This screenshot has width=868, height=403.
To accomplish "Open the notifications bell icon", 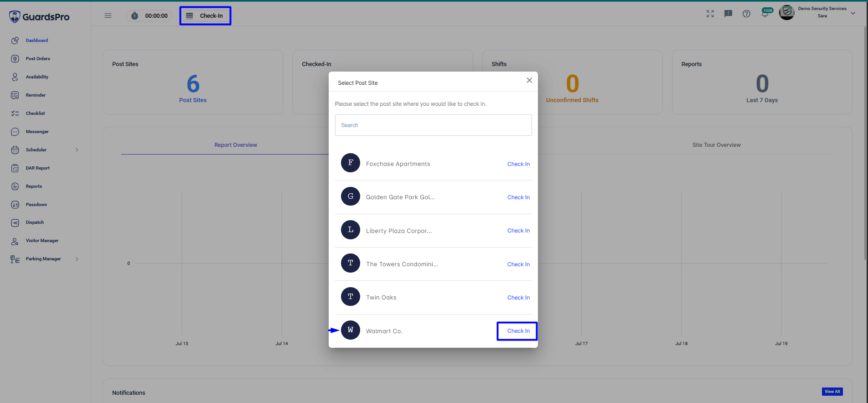I will click(765, 14).
